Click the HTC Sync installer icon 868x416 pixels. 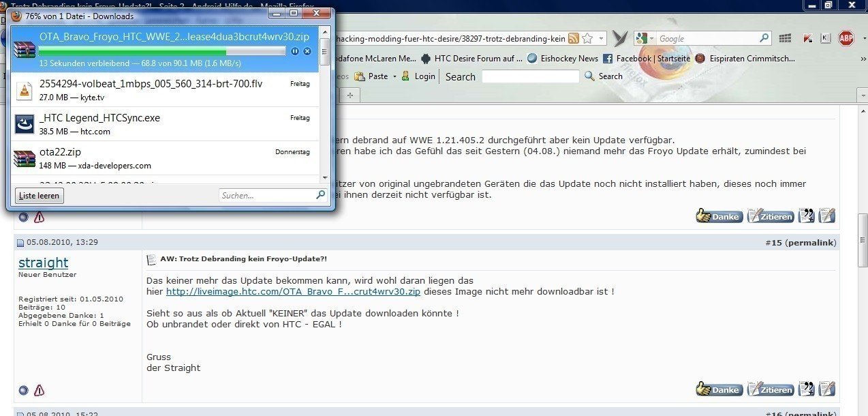(x=25, y=123)
